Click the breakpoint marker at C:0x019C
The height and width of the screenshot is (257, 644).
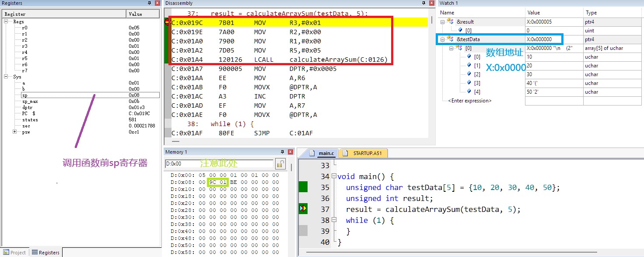pyautogui.click(x=167, y=22)
